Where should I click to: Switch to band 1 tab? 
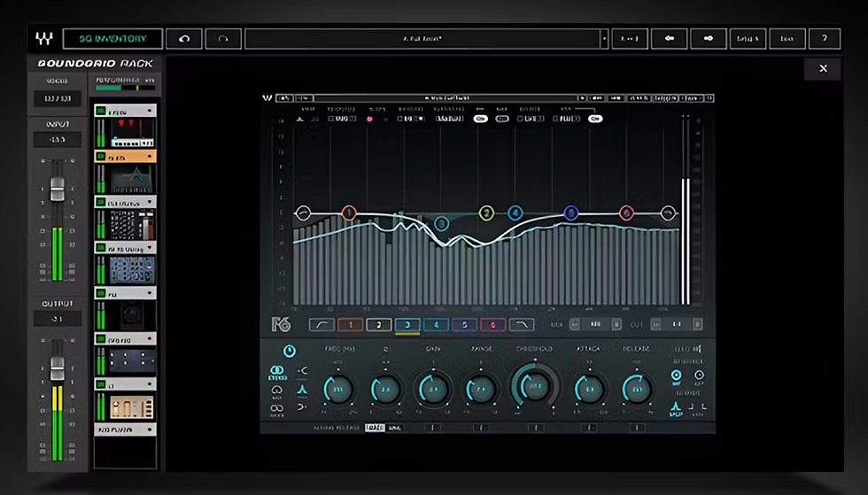point(351,325)
